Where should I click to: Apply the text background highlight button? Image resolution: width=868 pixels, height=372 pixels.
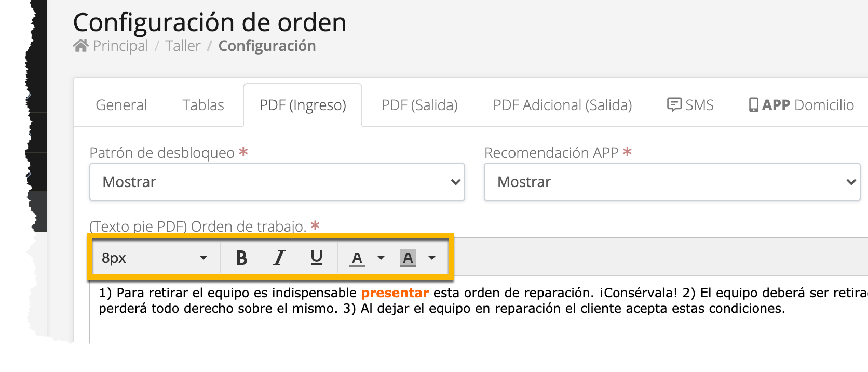click(x=408, y=258)
